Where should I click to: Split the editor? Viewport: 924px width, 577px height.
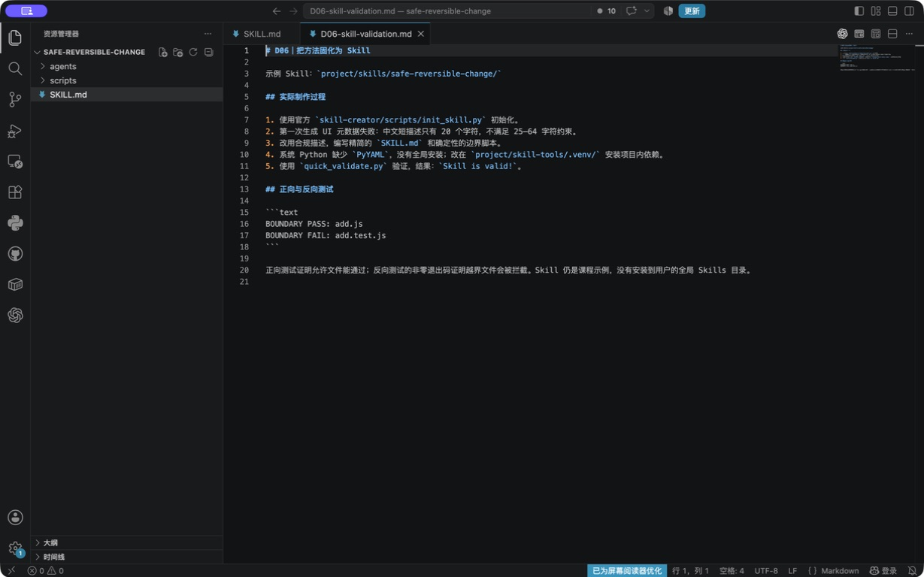tap(892, 34)
